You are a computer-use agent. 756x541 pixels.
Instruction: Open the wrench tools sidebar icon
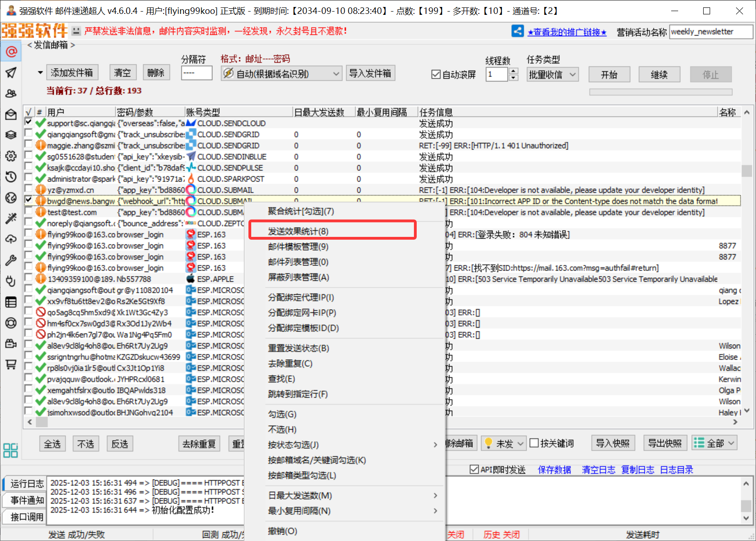(11, 260)
